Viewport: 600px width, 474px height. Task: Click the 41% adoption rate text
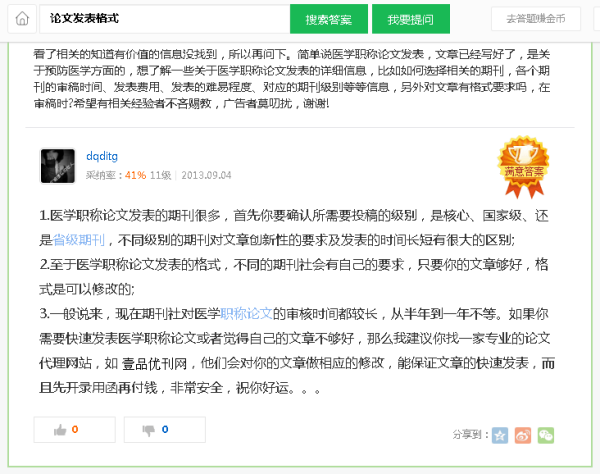pyautogui.click(x=135, y=175)
